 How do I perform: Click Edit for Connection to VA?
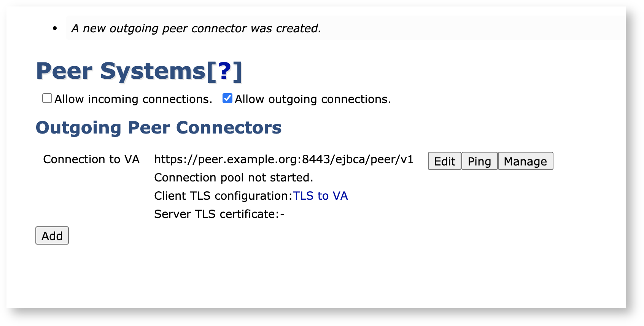pos(444,161)
